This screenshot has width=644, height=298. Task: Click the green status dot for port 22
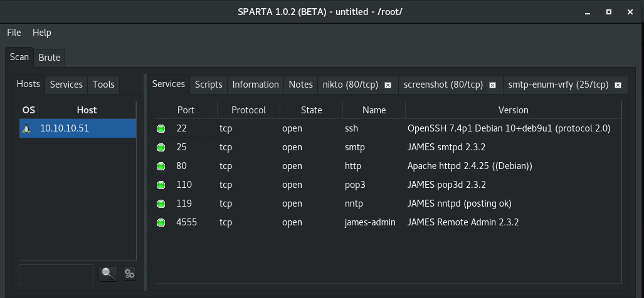[x=161, y=129]
